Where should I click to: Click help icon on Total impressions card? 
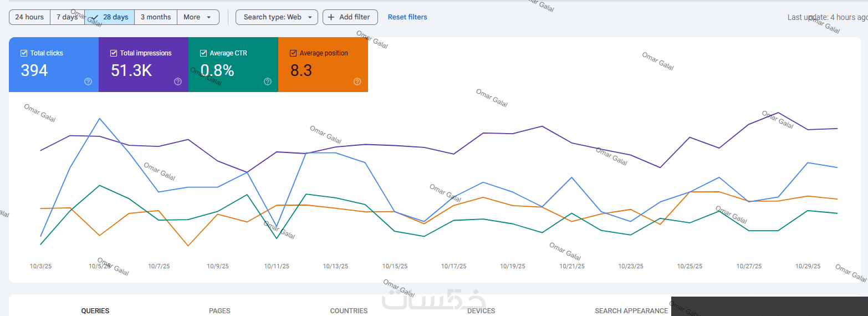(x=178, y=81)
